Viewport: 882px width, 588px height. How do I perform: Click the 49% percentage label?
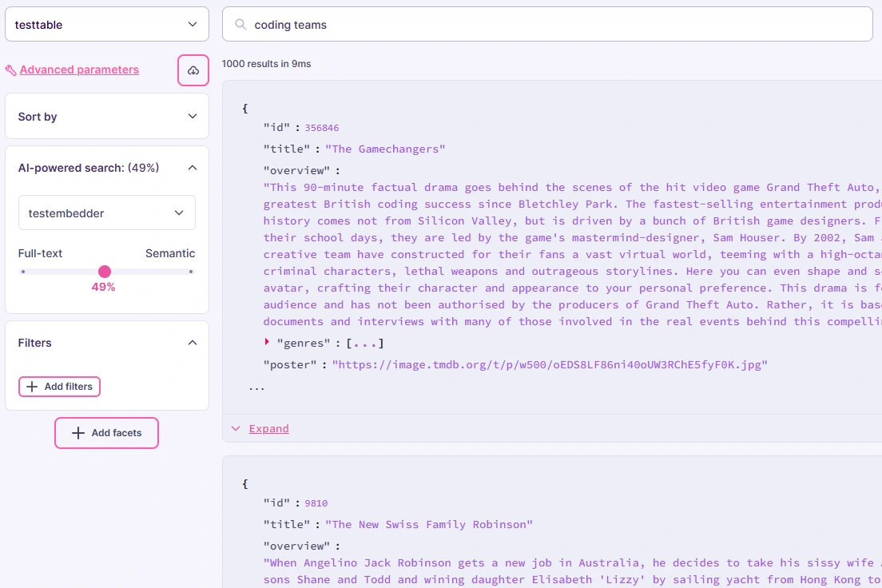pyautogui.click(x=103, y=286)
